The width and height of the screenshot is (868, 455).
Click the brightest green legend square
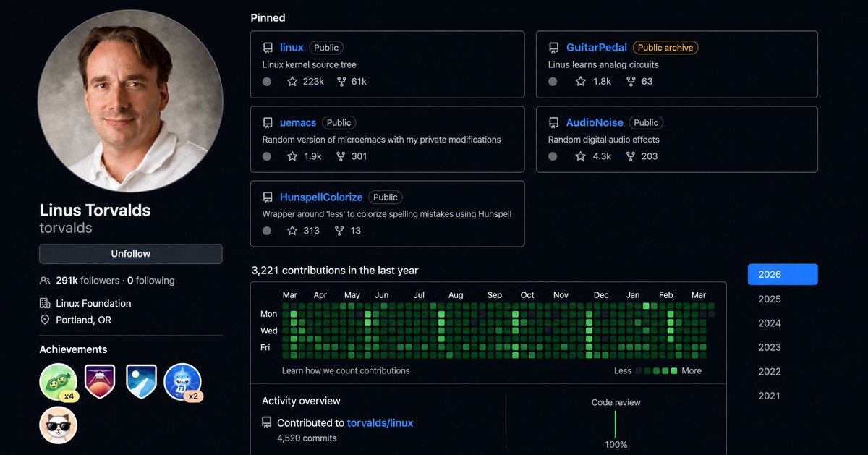[674, 371]
